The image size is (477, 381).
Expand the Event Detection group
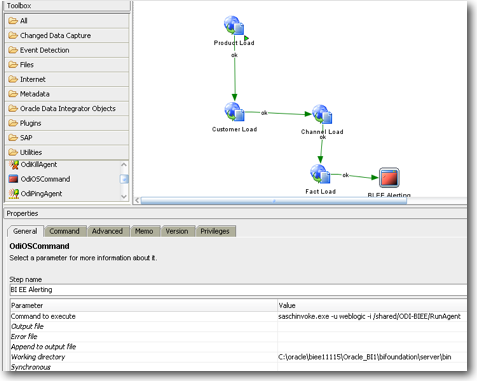click(67, 50)
